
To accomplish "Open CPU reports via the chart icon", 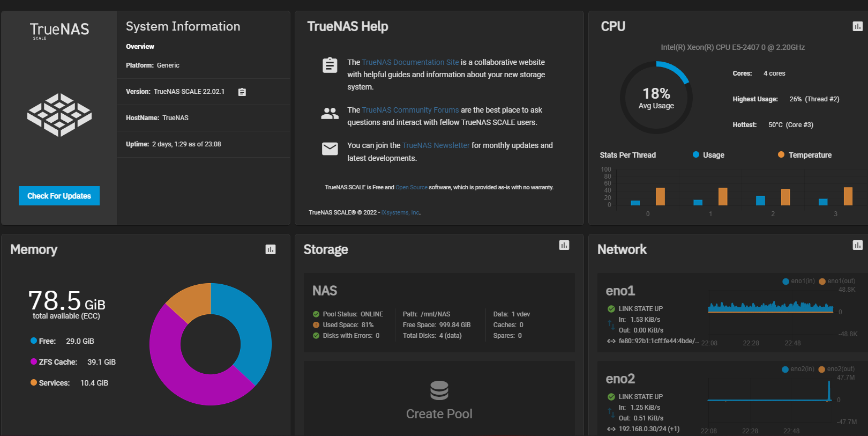I will (x=858, y=26).
